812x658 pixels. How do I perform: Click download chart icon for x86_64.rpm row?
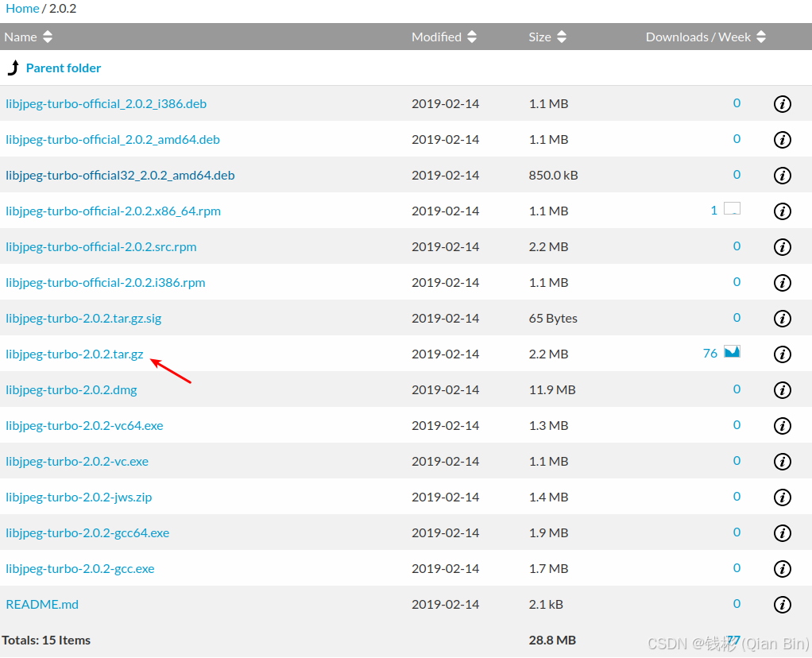(732, 208)
